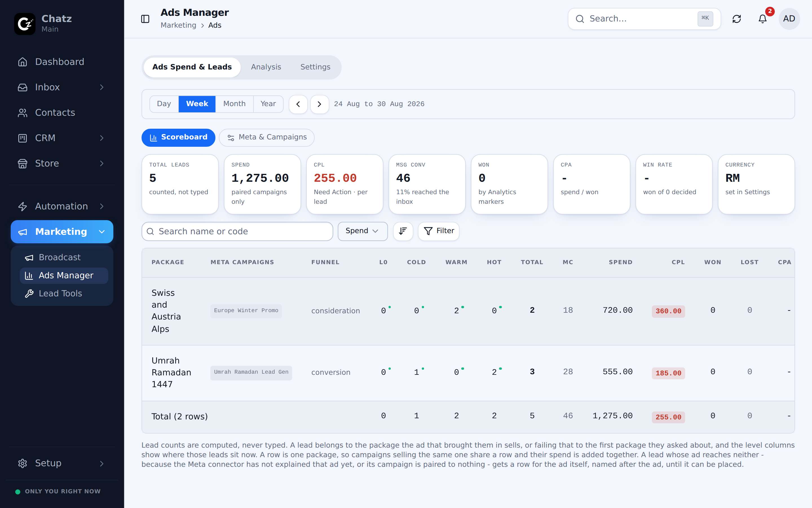
Task: Expand the CRM sidebar section
Action: pyautogui.click(x=62, y=138)
